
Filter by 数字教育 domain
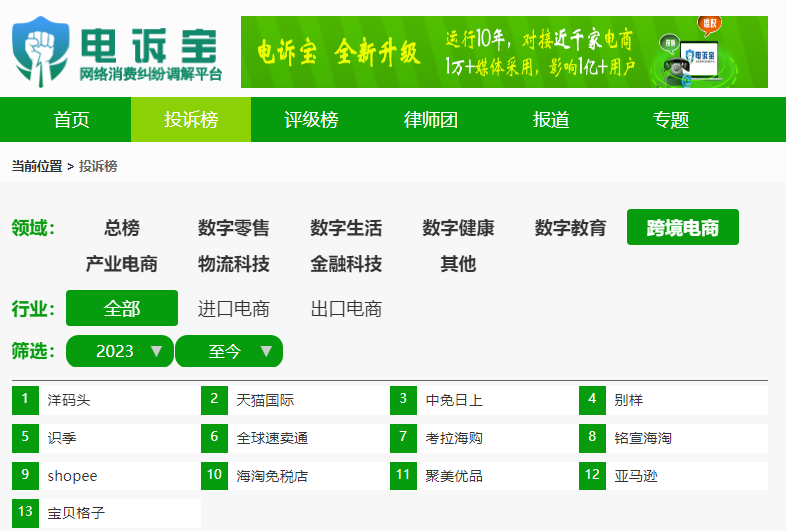click(x=570, y=228)
